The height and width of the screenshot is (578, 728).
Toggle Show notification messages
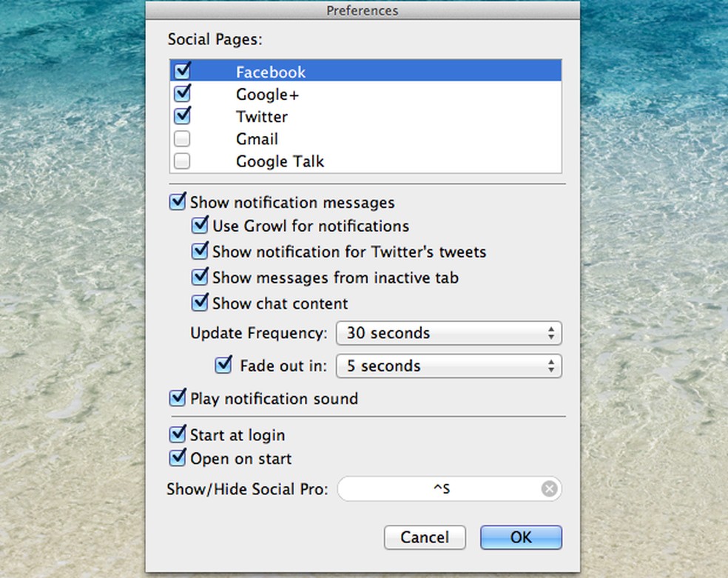pyautogui.click(x=178, y=201)
